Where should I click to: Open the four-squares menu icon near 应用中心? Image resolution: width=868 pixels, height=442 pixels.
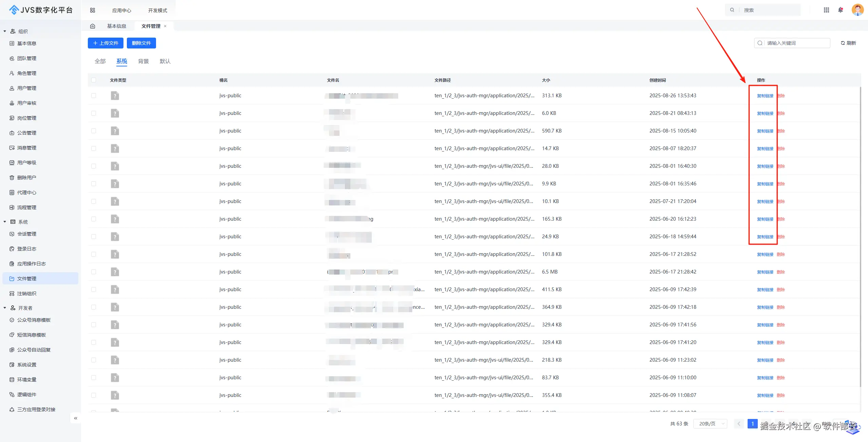coord(93,11)
